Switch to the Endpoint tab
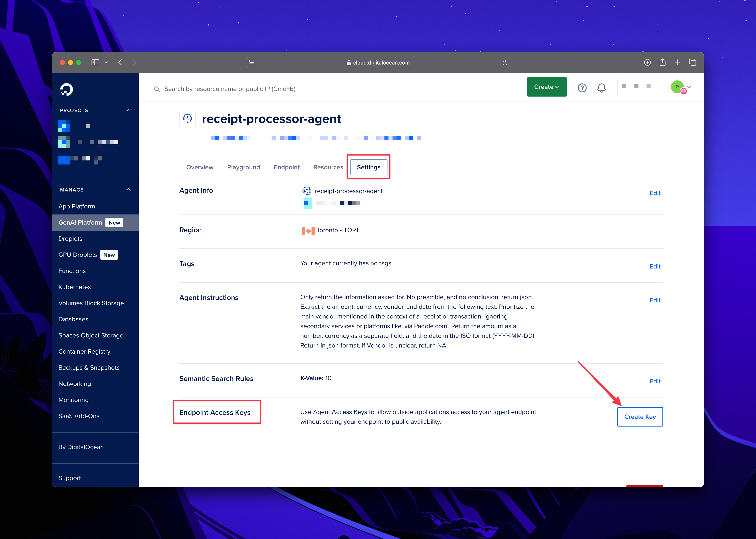 pos(286,167)
